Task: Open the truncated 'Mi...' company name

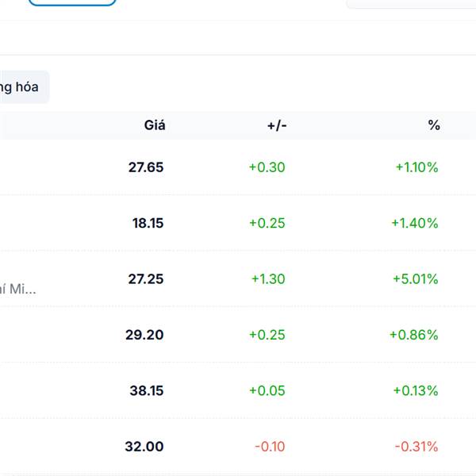Action: click(19, 290)
